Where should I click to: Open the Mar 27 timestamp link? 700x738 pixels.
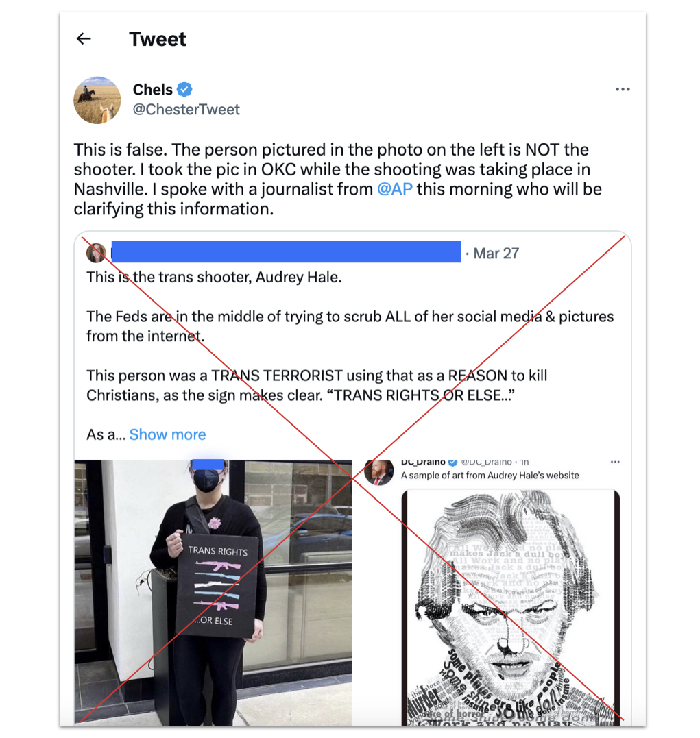495,252
